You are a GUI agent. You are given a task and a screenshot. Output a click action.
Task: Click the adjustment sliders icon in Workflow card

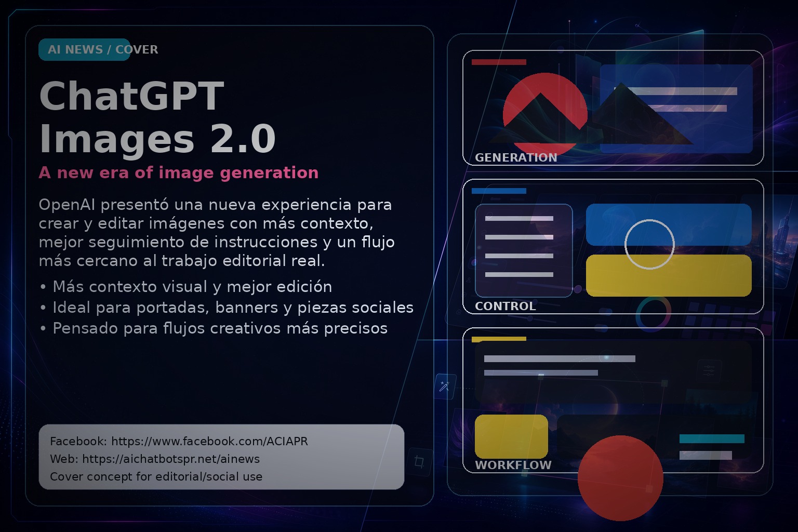pos(709,370)
